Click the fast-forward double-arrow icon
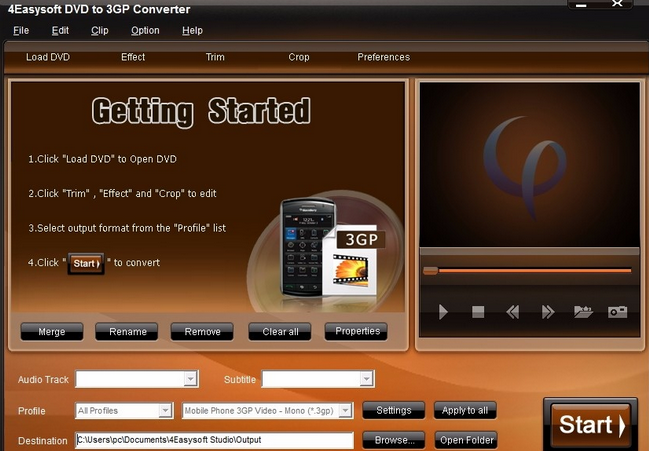Image resolution: width=649 pixels, height=451 pixels. [548, 312]
